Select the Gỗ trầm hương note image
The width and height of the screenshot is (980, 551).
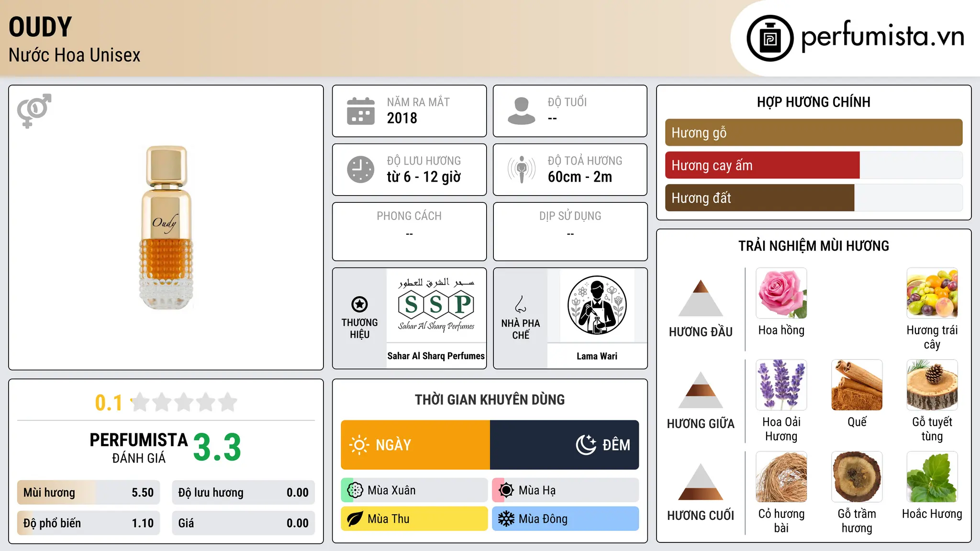[x=857, y=477]
